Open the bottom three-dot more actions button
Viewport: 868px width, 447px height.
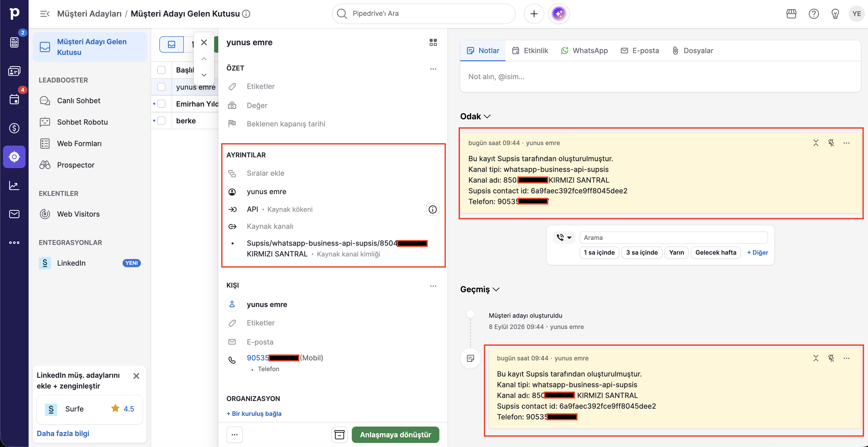[x=235, y=434]
